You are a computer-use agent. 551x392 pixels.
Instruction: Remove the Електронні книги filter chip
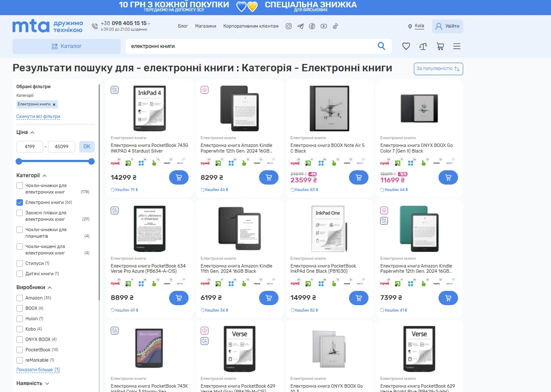54,105
